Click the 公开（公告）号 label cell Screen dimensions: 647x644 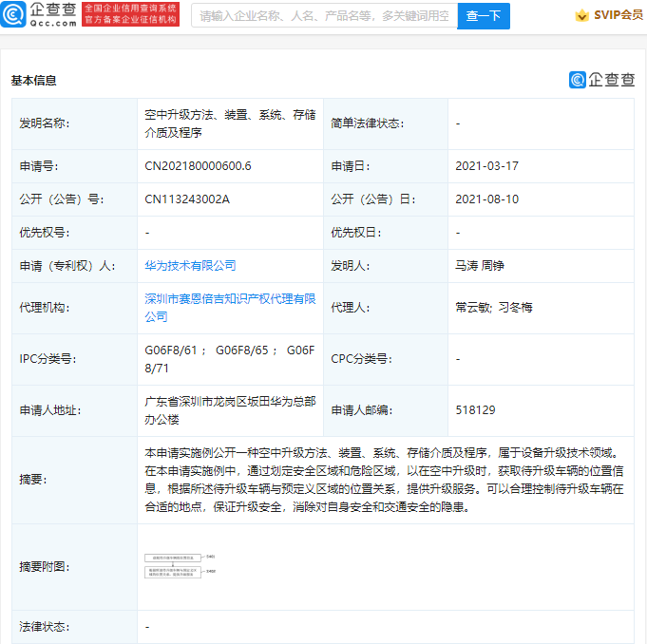pyautogui.click(x=75, y=199)
